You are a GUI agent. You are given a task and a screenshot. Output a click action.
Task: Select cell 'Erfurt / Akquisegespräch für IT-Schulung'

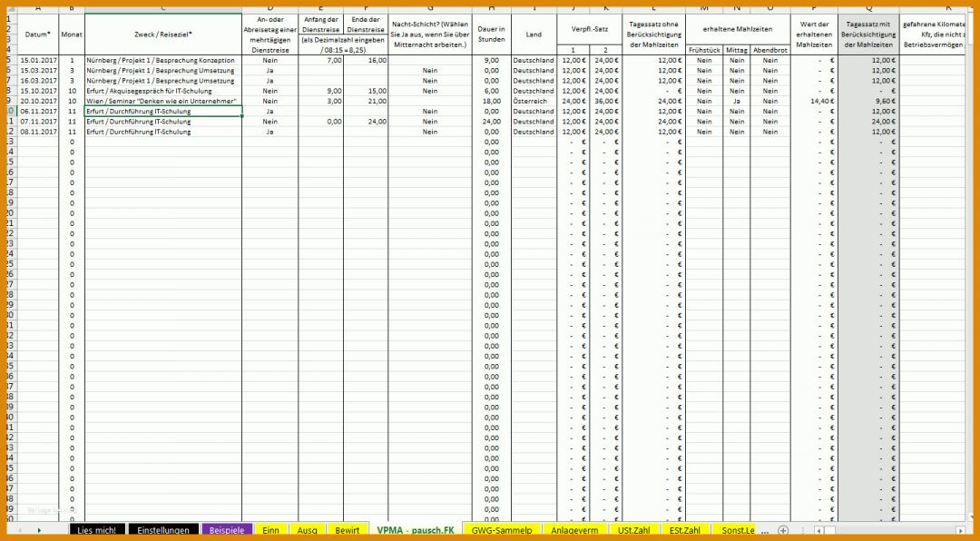pos(163,92)
